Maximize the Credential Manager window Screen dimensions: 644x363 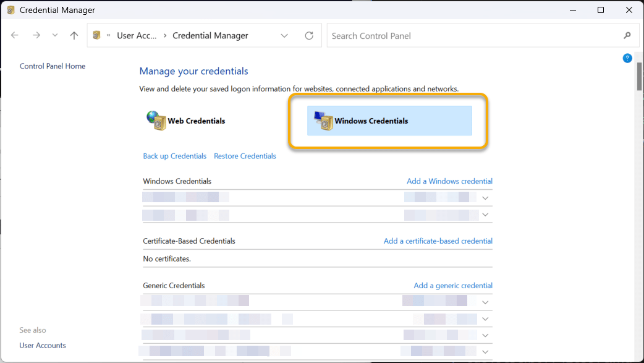click(x=601, y=10)
